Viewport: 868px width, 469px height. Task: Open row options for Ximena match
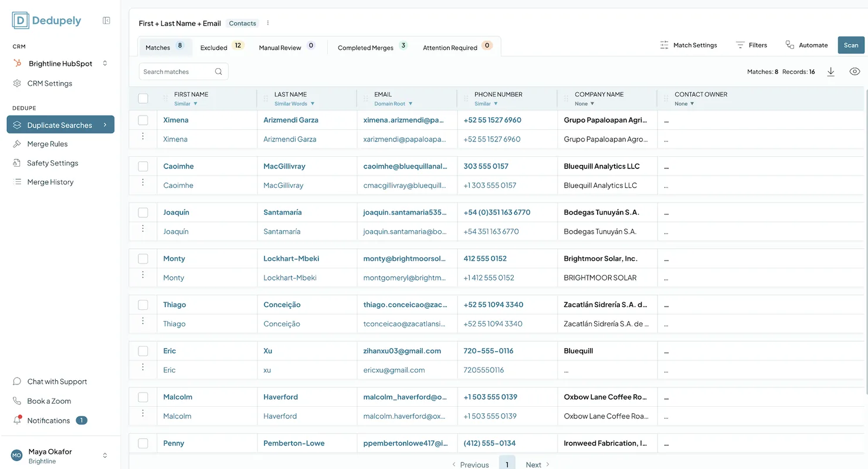coord(143,136)
